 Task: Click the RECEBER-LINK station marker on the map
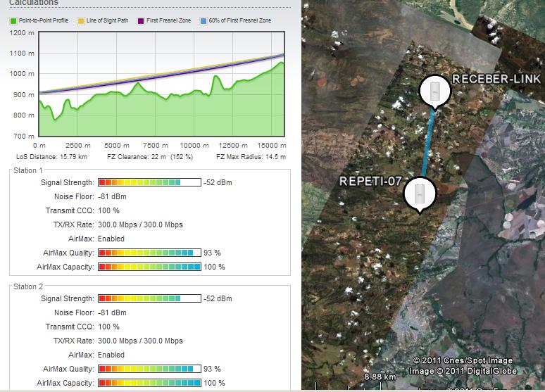(x=435, y=91)
